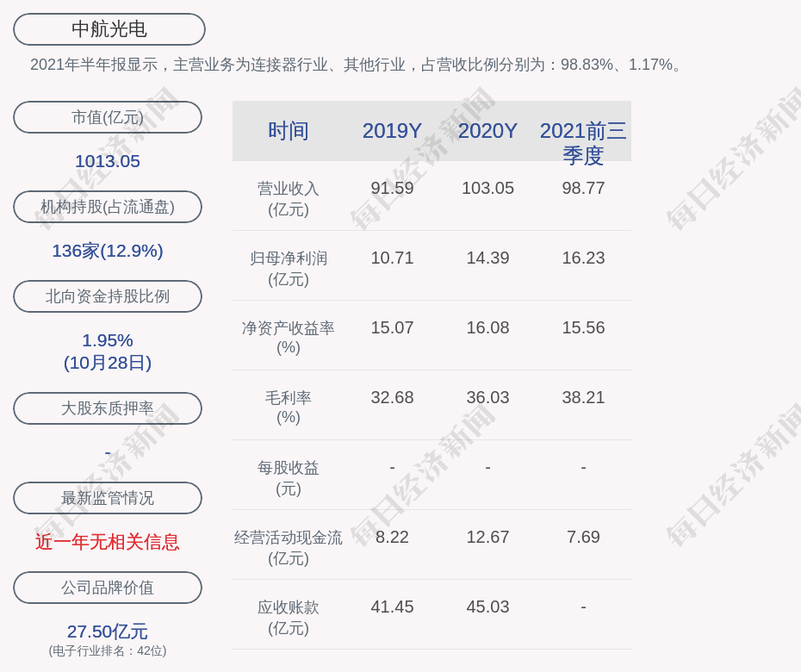
Task: Click the 136家(12.9%) value
Action: (x=108, y=251)
